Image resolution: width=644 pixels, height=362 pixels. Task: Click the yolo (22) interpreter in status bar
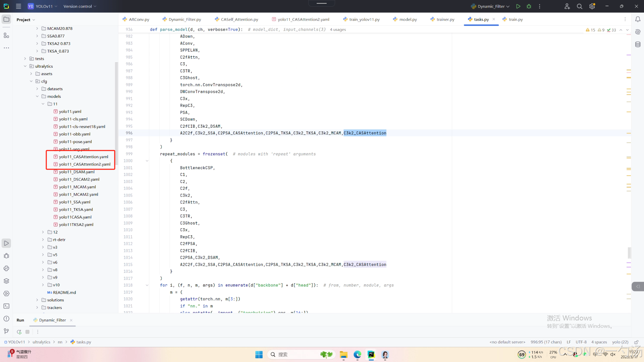(x=620, y=342)
